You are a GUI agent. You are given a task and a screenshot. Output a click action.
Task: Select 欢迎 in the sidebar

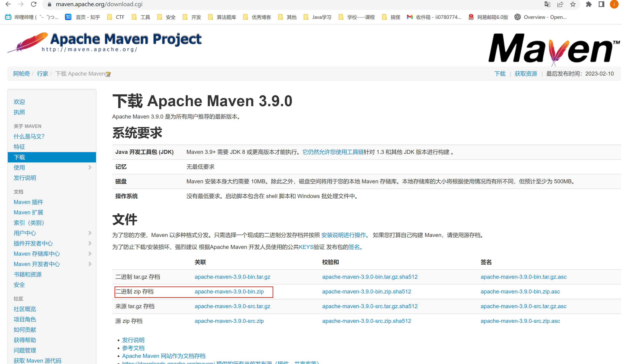pos(19,102)
